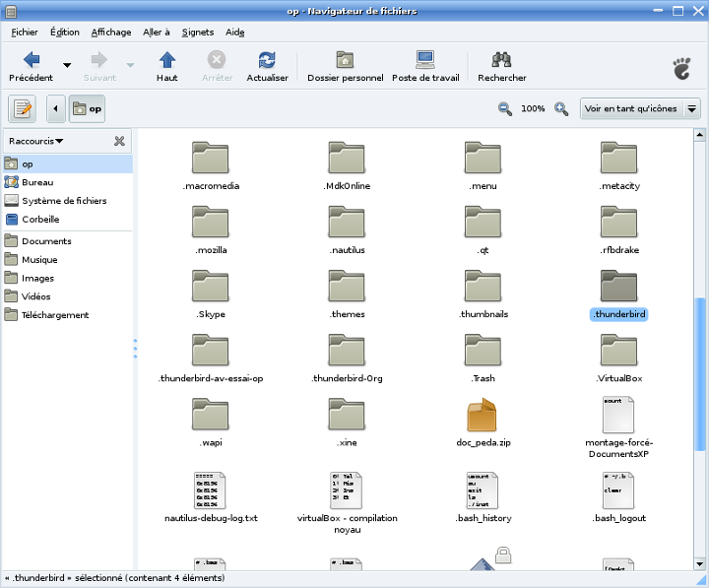Viewport: 709px width, 588px height.
Task: Toggle the location text entry pencil button
Action: click(22, 108)
